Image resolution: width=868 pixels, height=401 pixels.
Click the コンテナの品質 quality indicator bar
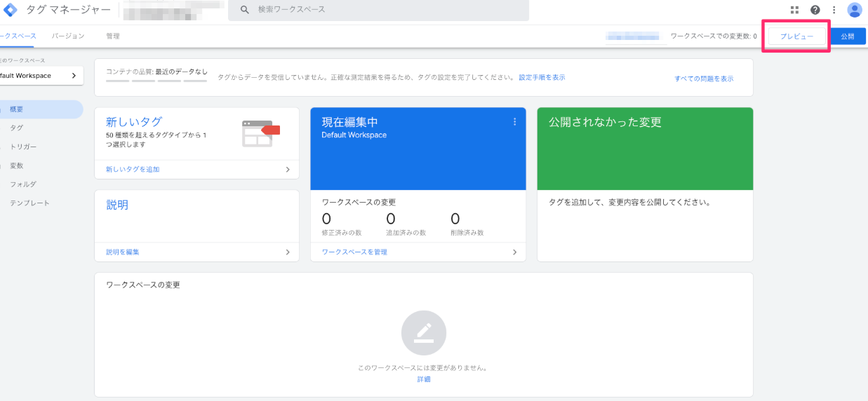coord(156,81)
